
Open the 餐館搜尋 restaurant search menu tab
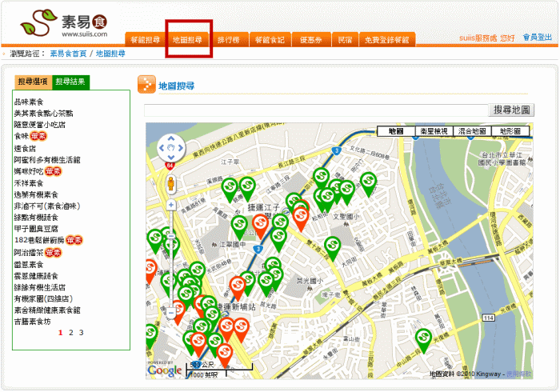[x=145, y=39]
